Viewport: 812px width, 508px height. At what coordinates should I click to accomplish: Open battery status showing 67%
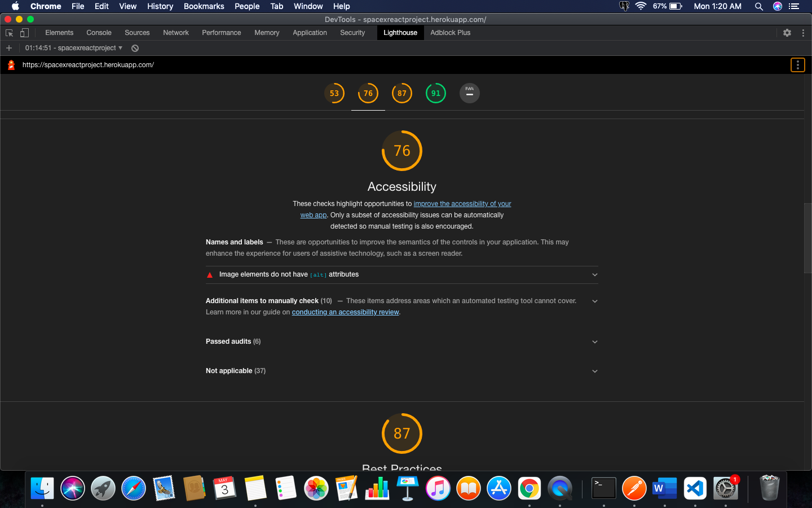tap(668, 6)
